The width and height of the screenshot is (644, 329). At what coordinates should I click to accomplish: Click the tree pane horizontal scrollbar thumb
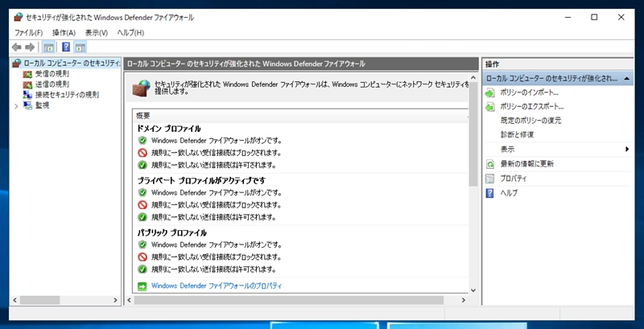click(x=39, y=300)
